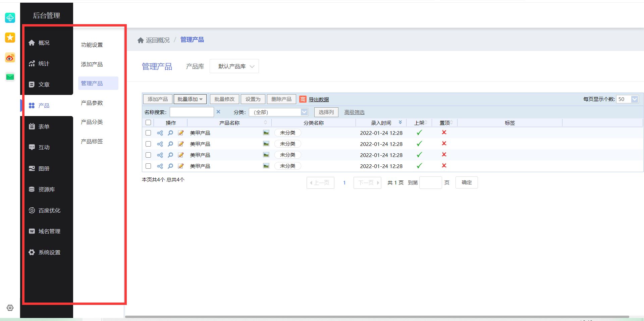Viewport: 644px width, 321px height.
Task: Open the 分类 (全部) dropdown
Action: (x=278, y=112)
